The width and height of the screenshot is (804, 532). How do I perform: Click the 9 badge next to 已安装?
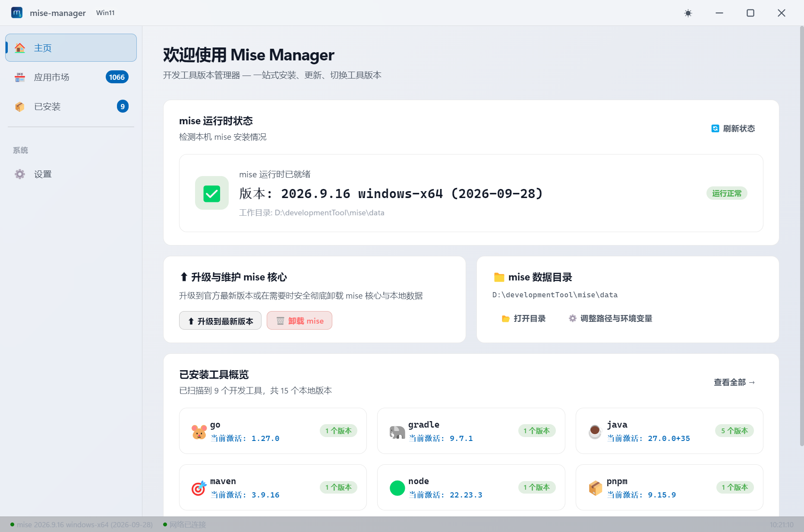pos(123,107)
